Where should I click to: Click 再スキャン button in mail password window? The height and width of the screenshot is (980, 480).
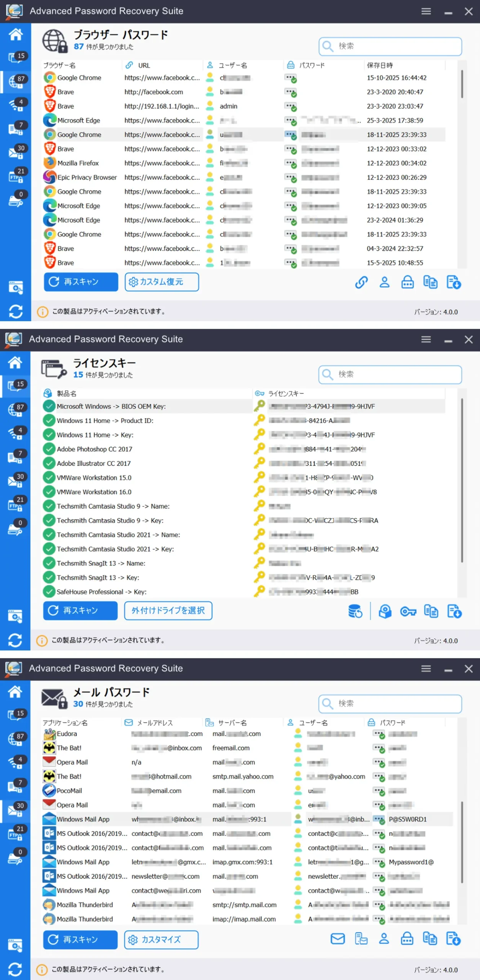(x=80, y=939)
